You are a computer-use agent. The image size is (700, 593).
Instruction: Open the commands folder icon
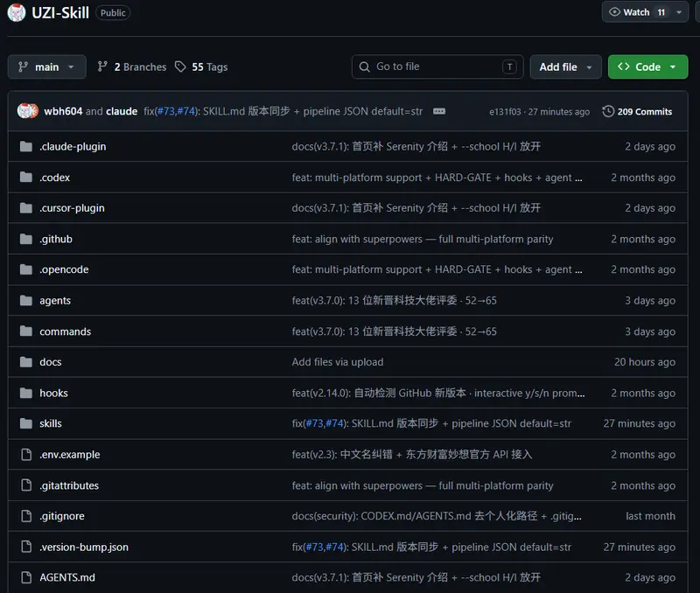tap(26, 331)
